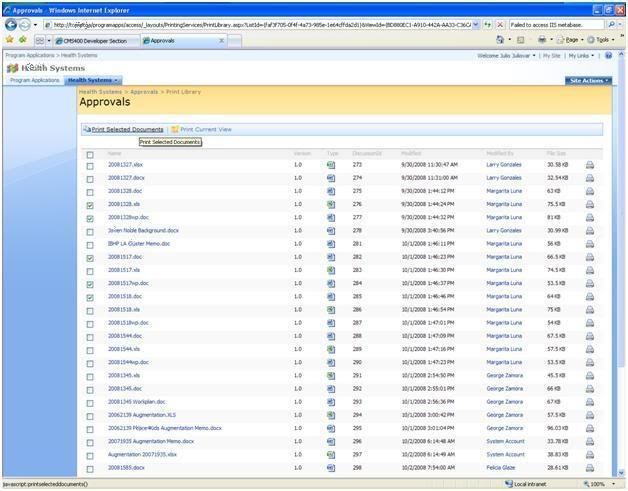Expand the address bar URL dropdown

tap(475, 25)
